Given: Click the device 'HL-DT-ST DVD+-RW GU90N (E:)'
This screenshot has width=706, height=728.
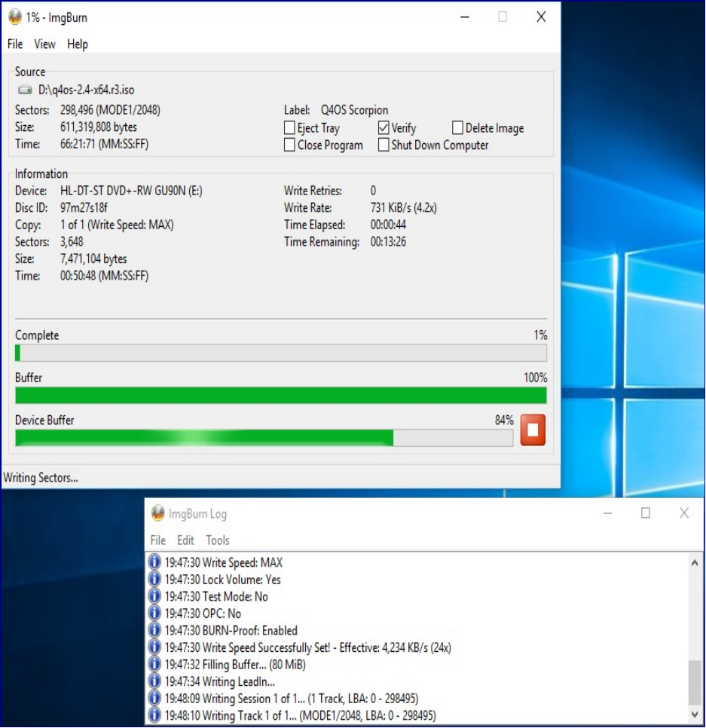Looking at the screenshot, I should click(x=131, y=191).
